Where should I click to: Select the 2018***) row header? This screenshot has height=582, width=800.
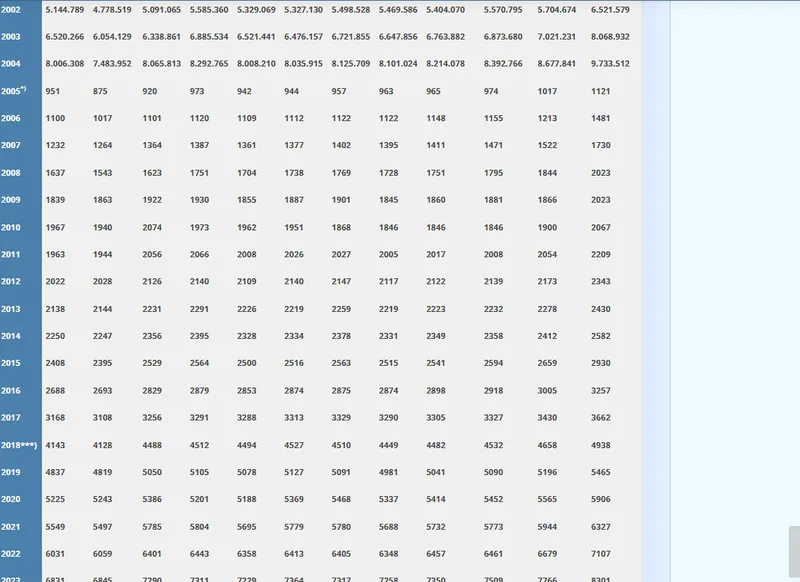click(x=19, y=445)
